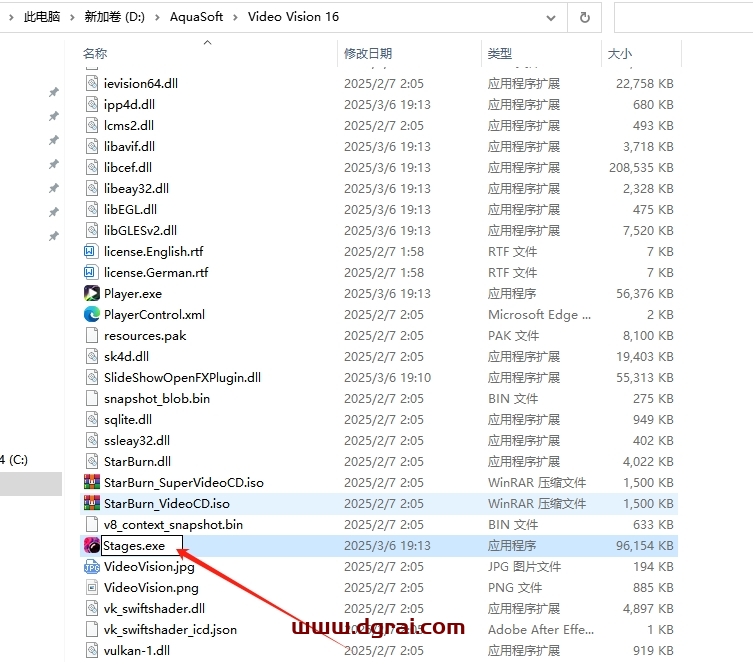The width and height of the screenshot is (753, 664).
Task: Expand the chevron after AquaSoft breadcrumb
Action: [235, 17]
